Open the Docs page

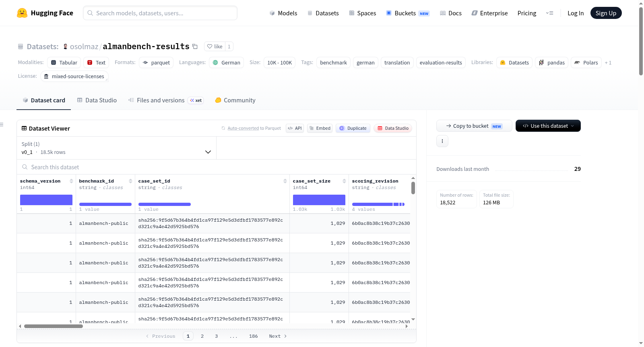tap(451, 13)
